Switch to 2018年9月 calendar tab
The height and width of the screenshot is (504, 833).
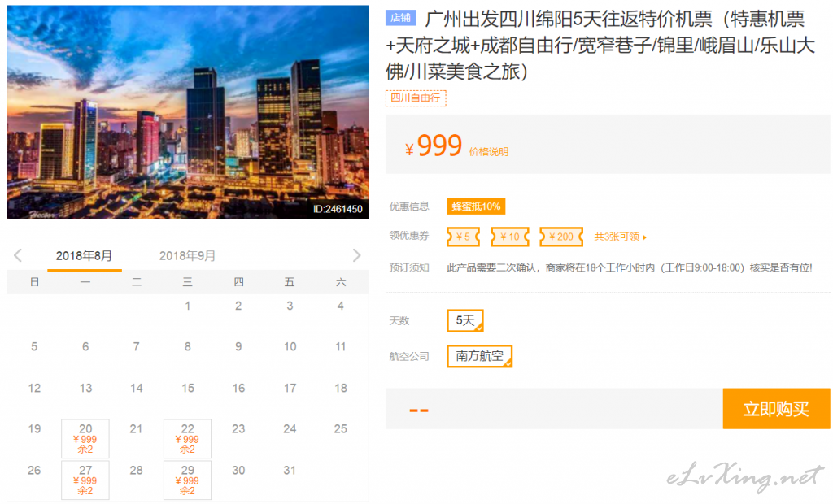pyautogui.click(x=187, y=256)
